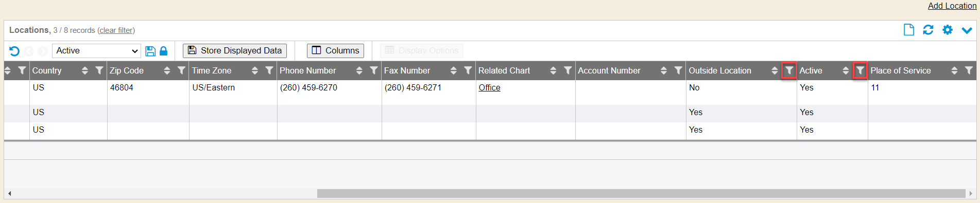The width and height of the screenshot is (980, 203).
Task: Click the Active column filter icon
Action: 860,70
